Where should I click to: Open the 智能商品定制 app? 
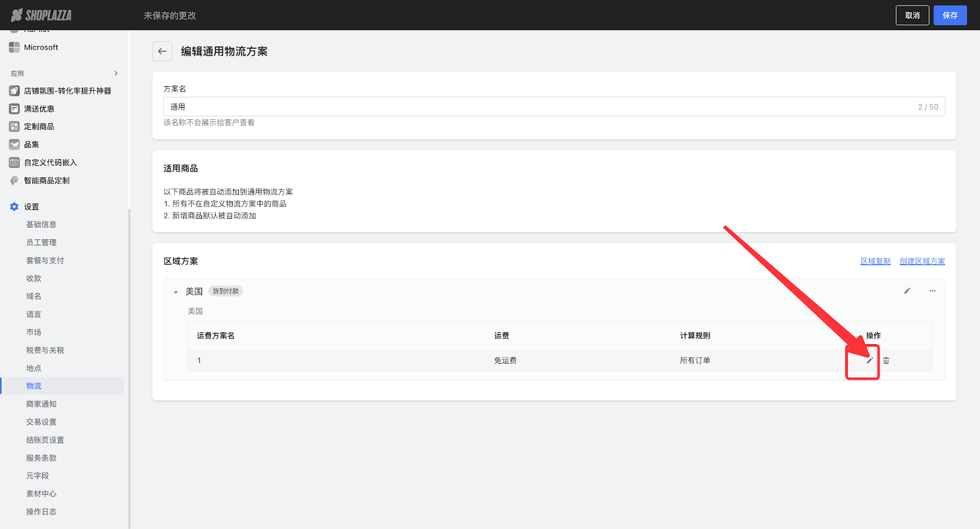pos(47,181)
